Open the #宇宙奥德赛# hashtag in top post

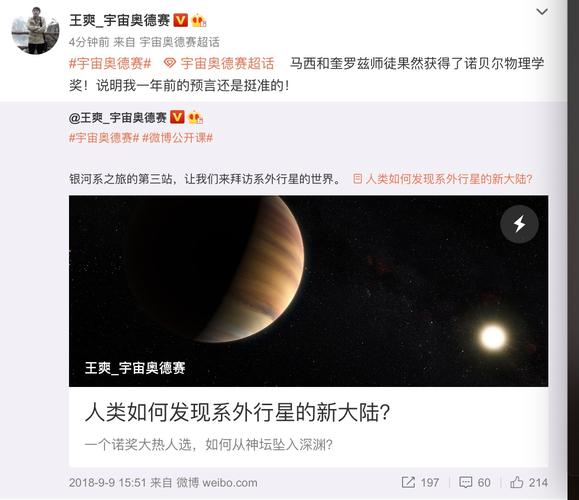[110, 64]
